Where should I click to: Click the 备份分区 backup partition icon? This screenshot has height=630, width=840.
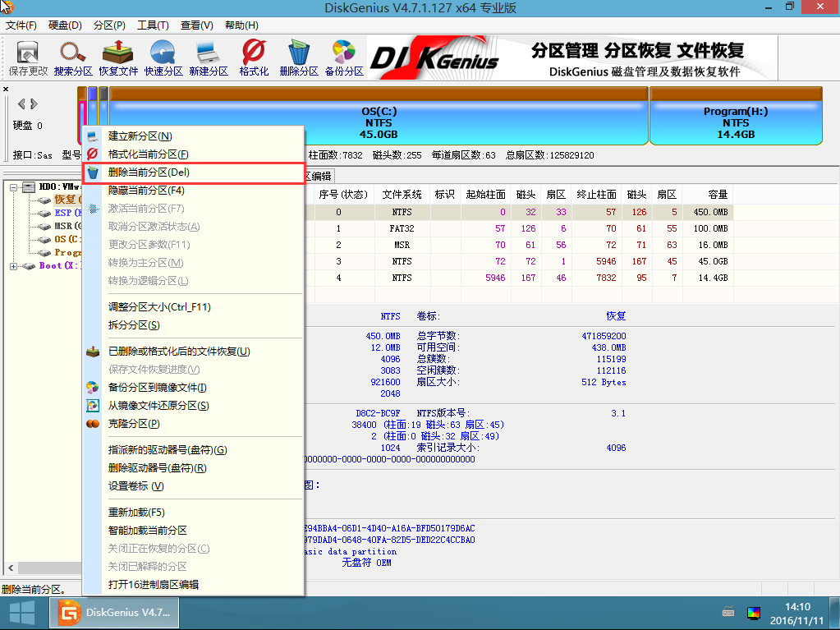coord(344,58)
